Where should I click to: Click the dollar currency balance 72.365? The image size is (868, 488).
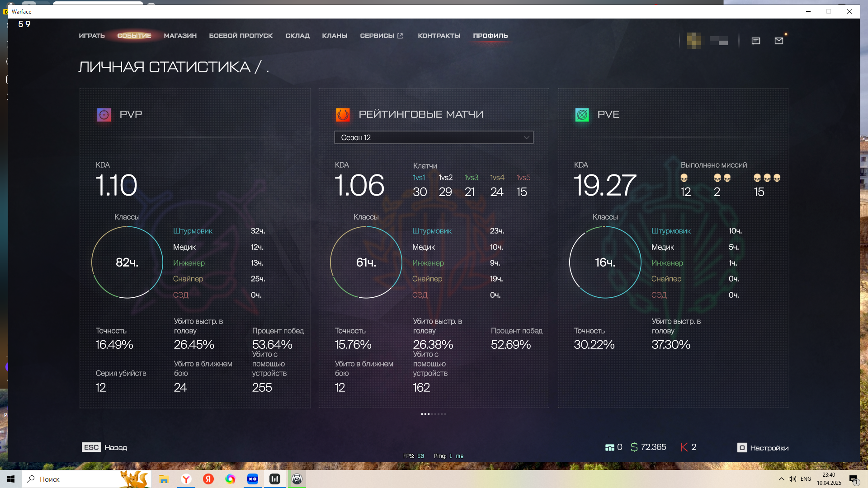coord(648,447)
